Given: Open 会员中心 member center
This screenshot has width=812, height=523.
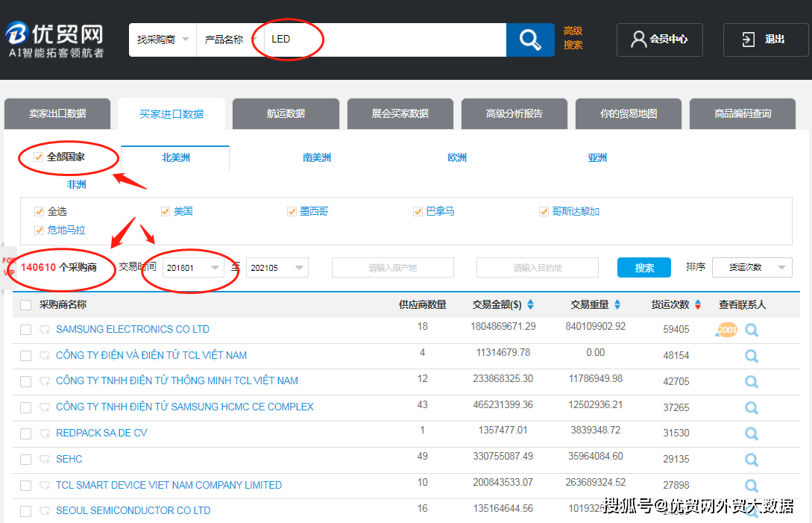Looking at the screenshot, I should pyautogui.click(x=659, y=40).
